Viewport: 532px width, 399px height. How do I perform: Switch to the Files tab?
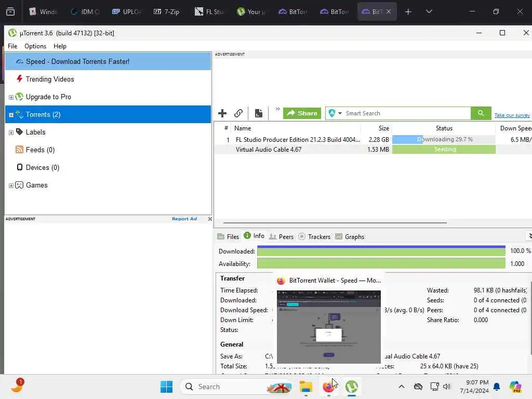(228, 236)
